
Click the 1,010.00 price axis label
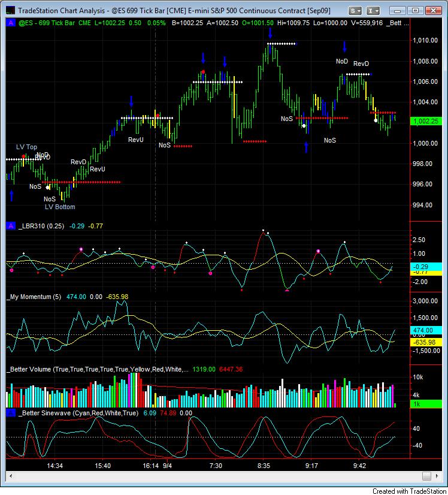click(x=425, y=40)
